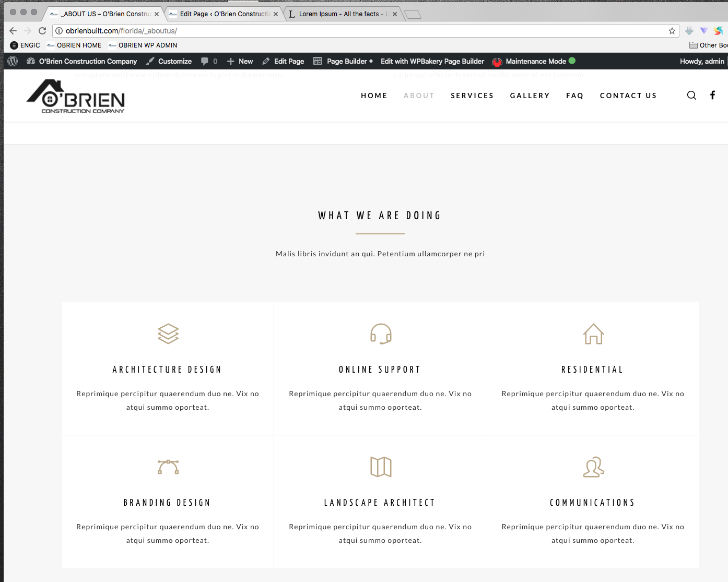Click the Online Support headset icon
Image resolution: width=728 pixels, height=582 pixels.
[x=381, y=334]
